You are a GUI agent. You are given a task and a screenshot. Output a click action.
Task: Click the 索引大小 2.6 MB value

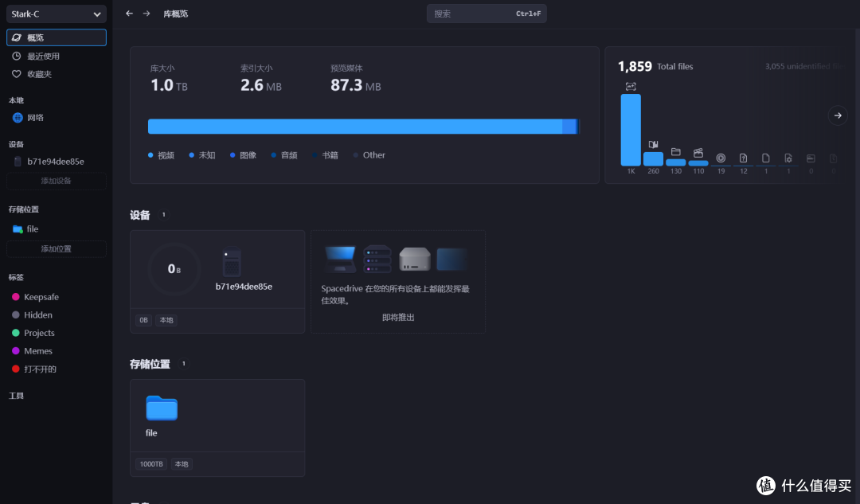[260, 85]
